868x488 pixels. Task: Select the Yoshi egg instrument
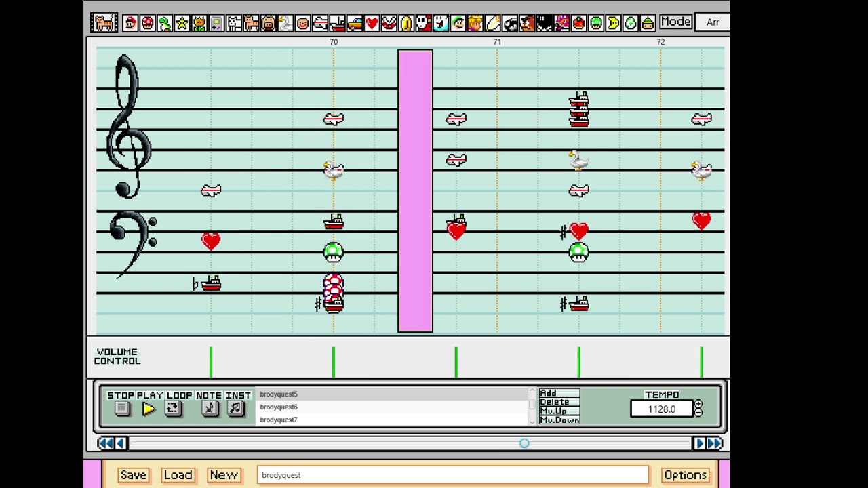631,23
